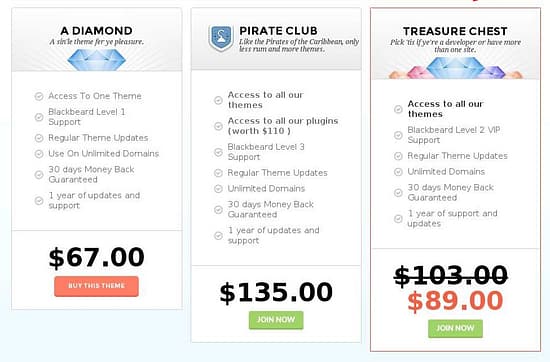This screenshot has height=362, width=550.
Task: Click the colorful gems in Treasure Chest header
Action: 455,68
